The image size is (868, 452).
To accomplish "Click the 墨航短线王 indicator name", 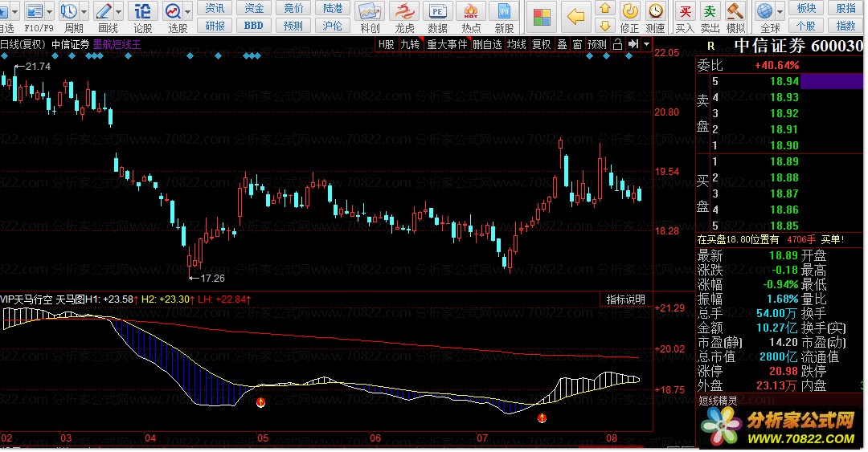I will coord(117,44).
